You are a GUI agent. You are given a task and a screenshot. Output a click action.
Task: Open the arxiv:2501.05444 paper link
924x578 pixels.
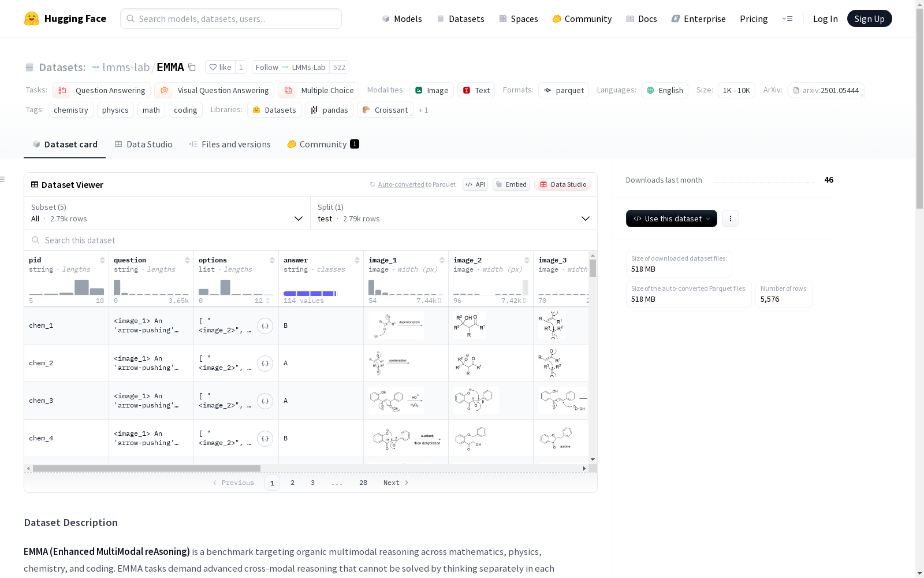click(826, 90)
